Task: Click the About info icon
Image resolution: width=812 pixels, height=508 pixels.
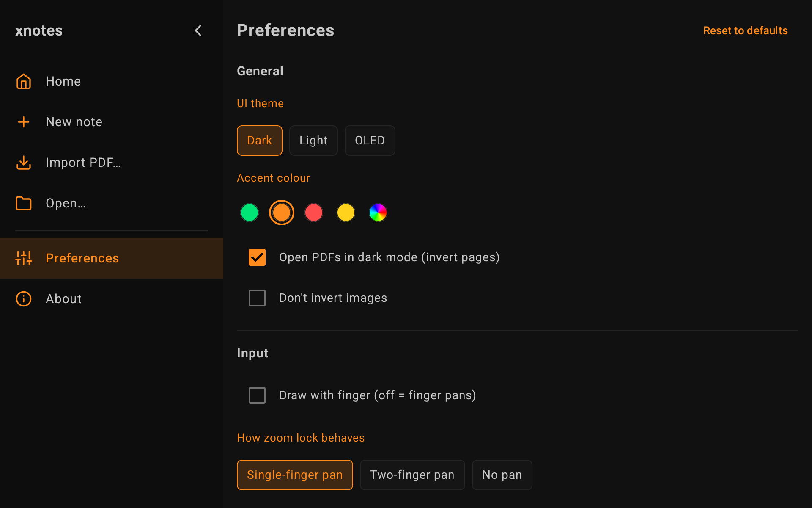Action: (24, 299)
